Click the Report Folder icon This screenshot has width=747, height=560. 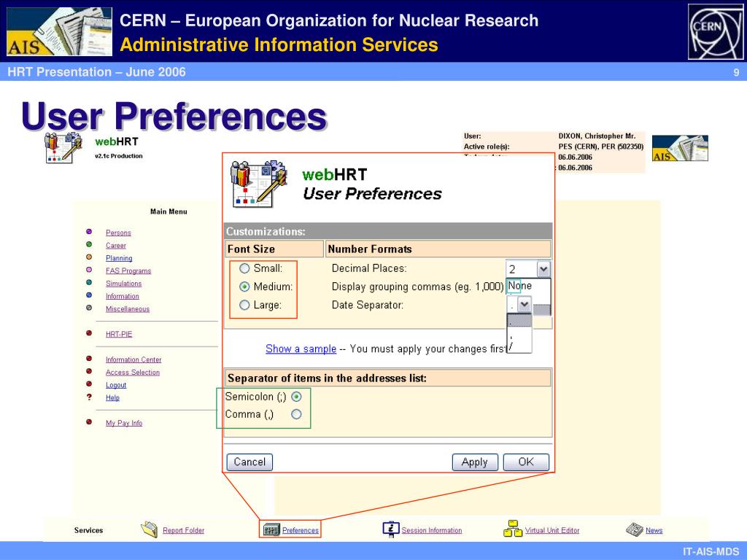point(149,529)
